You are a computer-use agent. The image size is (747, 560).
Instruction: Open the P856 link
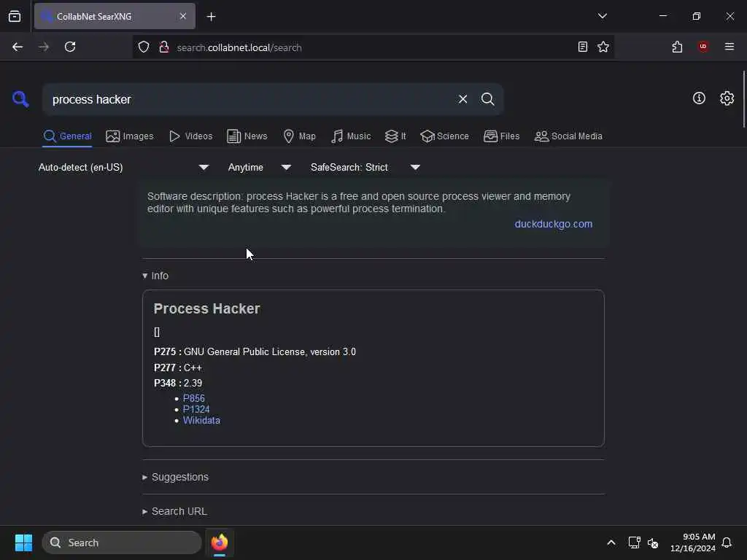(193, 398)
